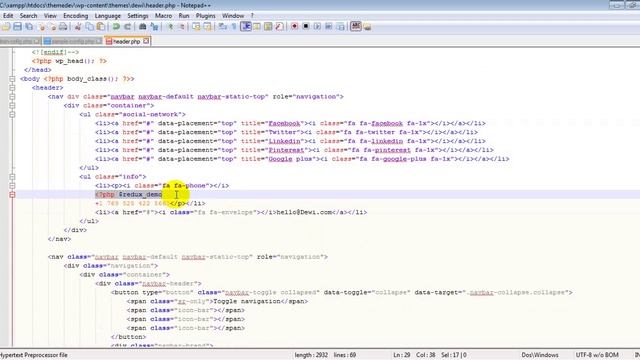Open the Replace dialog from toolbar
640x360 pixels.
tap(155, 27)
